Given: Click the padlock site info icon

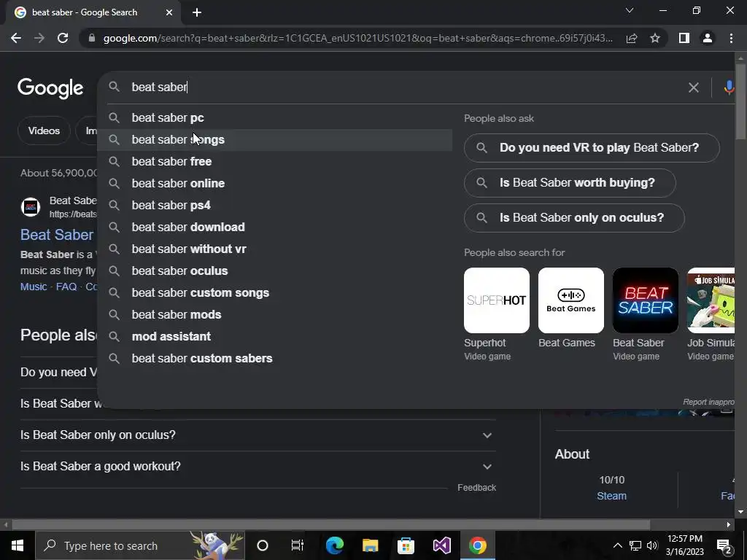Looking at the screenshot, I should tap(92, 38).
